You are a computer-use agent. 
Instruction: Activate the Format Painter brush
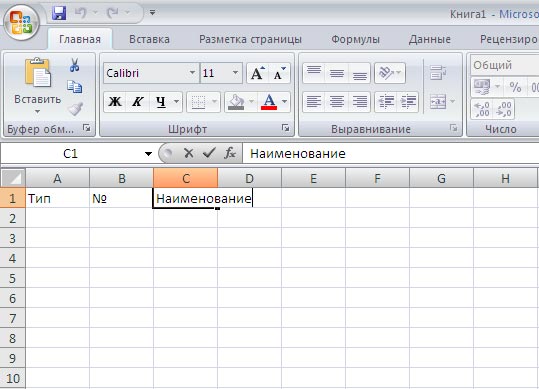75,109
